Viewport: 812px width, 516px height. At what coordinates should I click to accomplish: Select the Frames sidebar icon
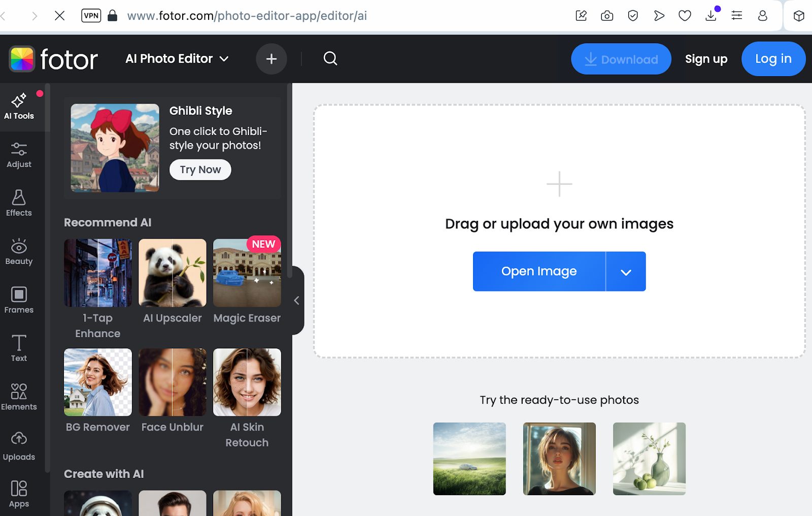pyautogui.click(x=19, y=300)
